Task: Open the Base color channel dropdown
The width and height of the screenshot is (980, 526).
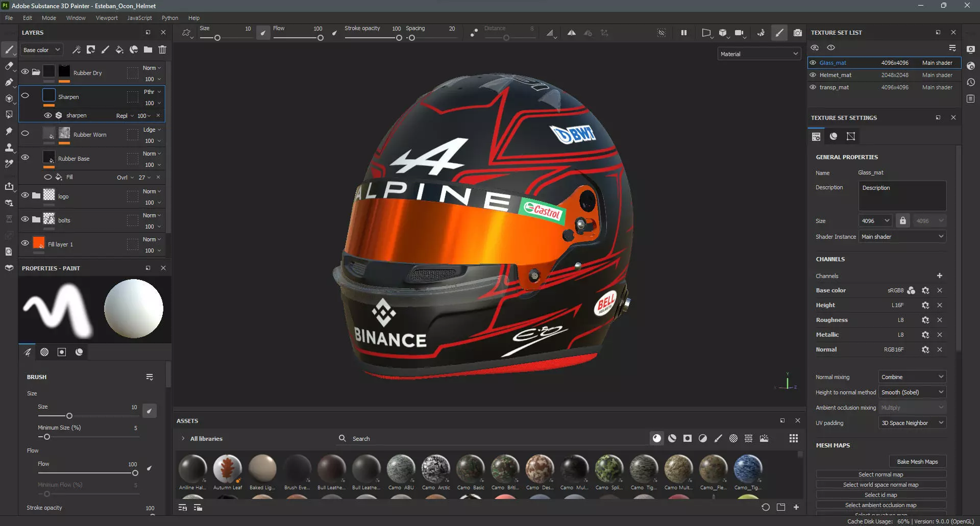Action: coord(42,49)
